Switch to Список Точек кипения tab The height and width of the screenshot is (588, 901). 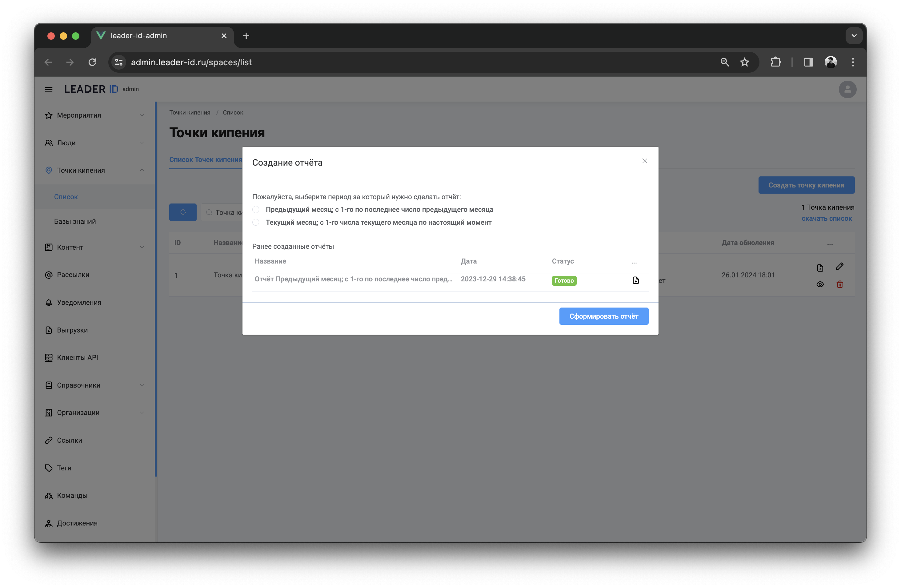[206, 160]
